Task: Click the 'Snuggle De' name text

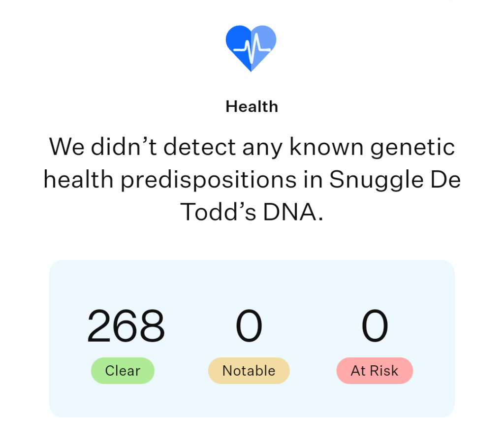Action: click(x=395, y=180)
